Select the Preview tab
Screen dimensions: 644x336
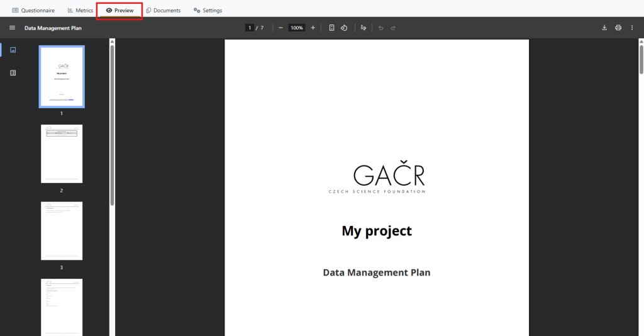pos(119,10)
